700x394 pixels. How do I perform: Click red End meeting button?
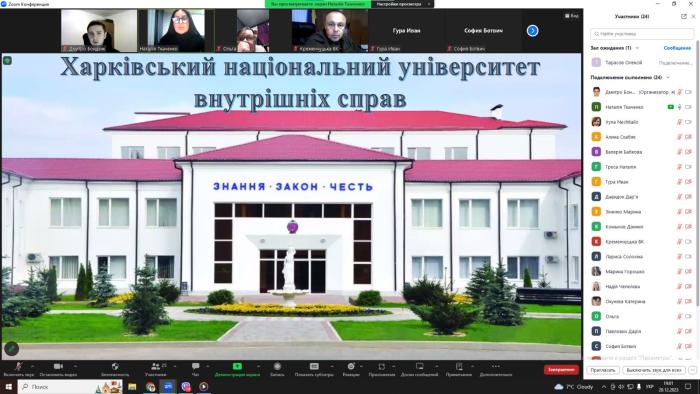click(561, 369)
